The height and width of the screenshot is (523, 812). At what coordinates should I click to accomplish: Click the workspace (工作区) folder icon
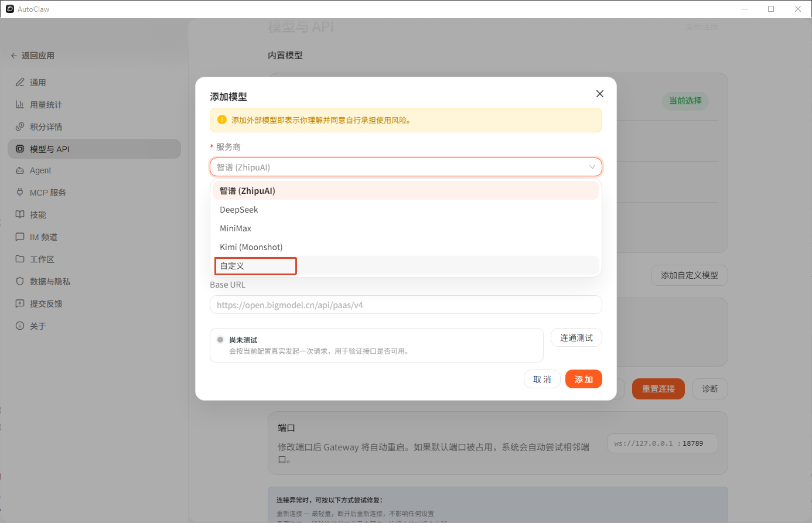20,259
